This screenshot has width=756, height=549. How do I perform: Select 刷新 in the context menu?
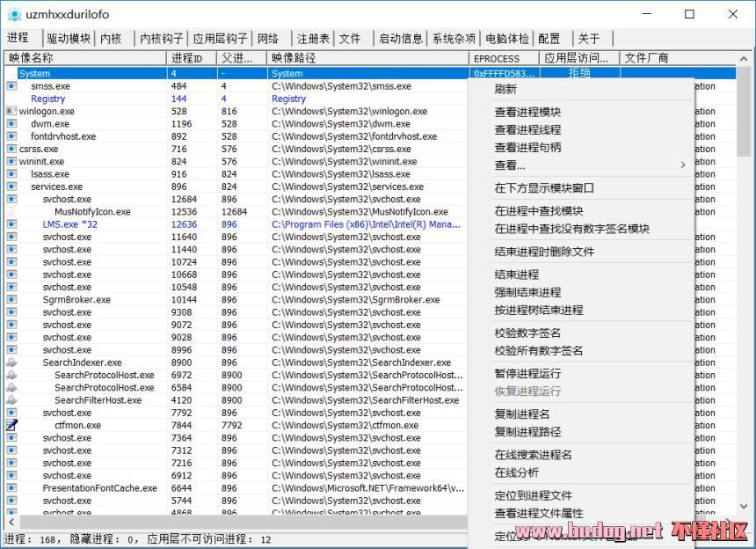pos(505,89)
